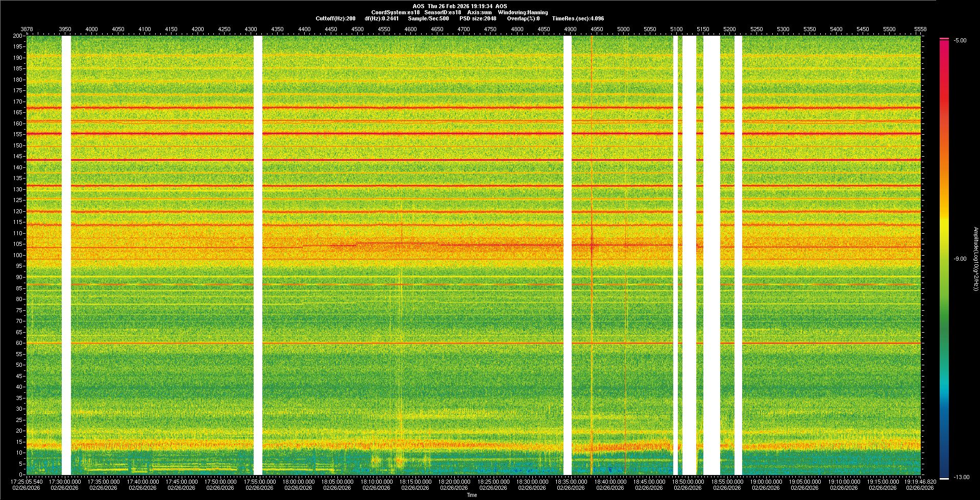980x500 pixels.
Task: Click the -9.00 colorbar midpoint label
Action: 960,259
